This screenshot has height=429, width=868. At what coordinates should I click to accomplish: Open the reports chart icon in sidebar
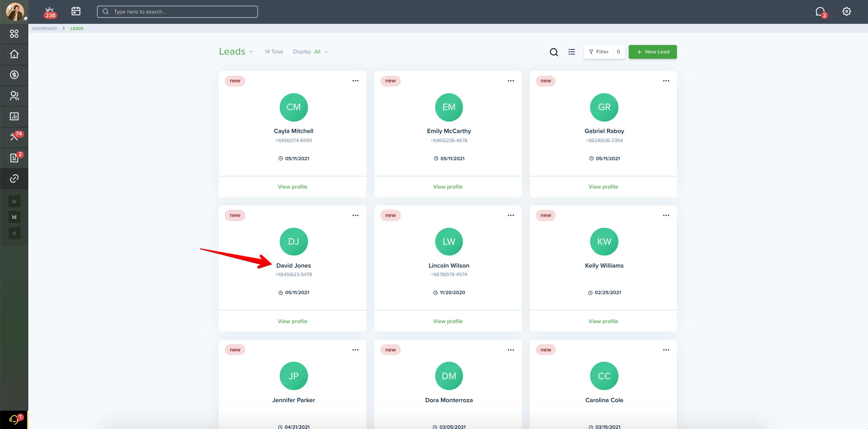(14, 116)
